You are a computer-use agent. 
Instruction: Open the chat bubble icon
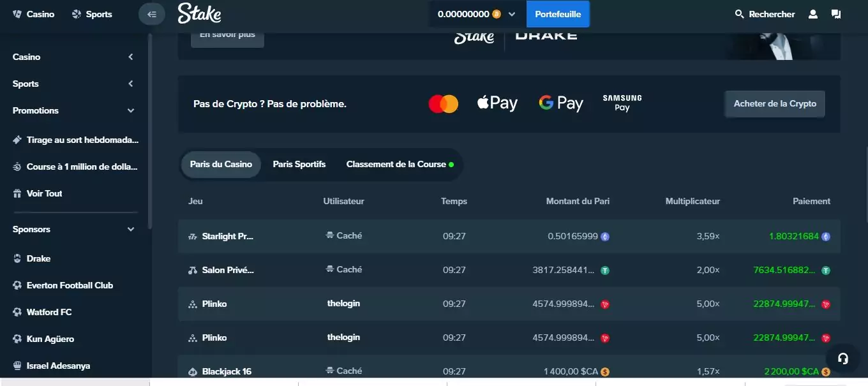point(835,14)
